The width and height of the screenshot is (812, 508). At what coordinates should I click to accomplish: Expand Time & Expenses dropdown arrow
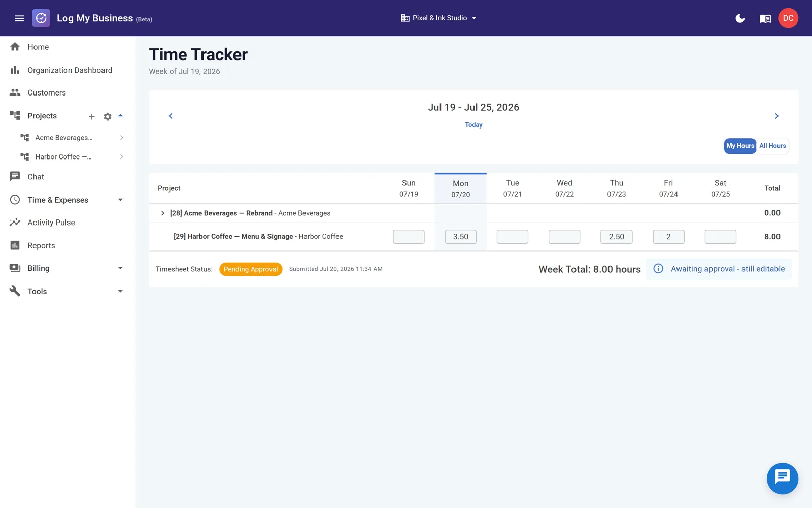click(x=120, y=200)
